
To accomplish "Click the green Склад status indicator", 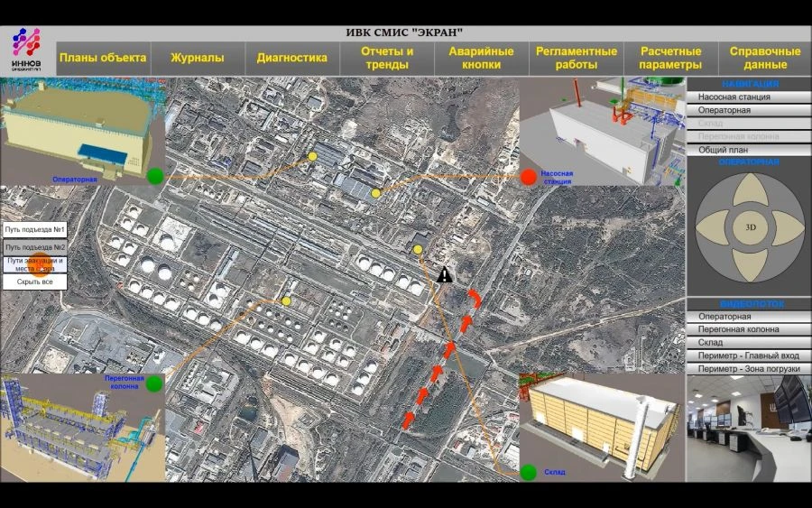I will [529, 472].
